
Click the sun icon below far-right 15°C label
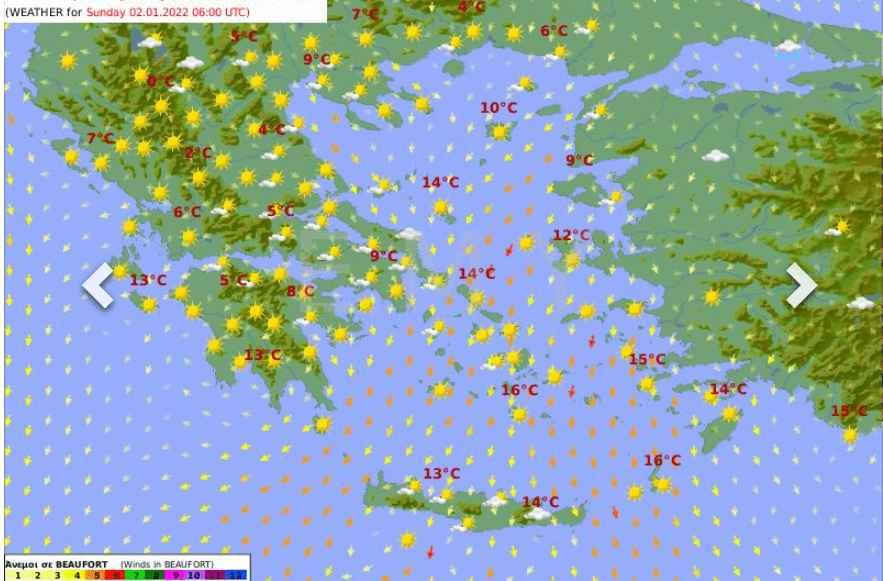[x=849, y=434]
